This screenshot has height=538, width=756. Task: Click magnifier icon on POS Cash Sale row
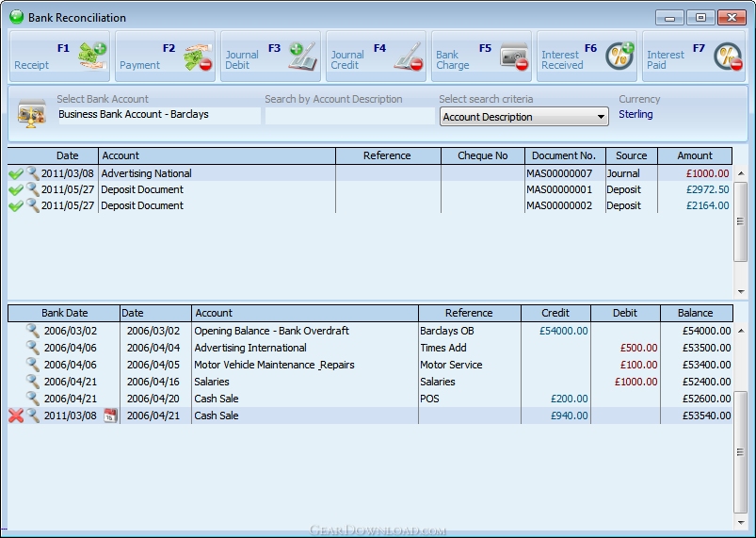click(x=32, y=398)
